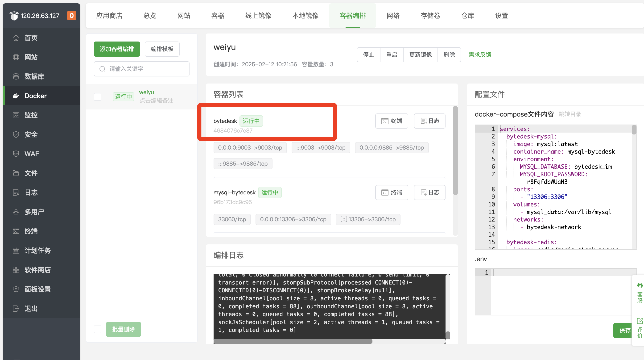Click 更新镜像 button
The width and height of the screenshot is (644, 360).
pyautogui.click(x=421, y=54)
